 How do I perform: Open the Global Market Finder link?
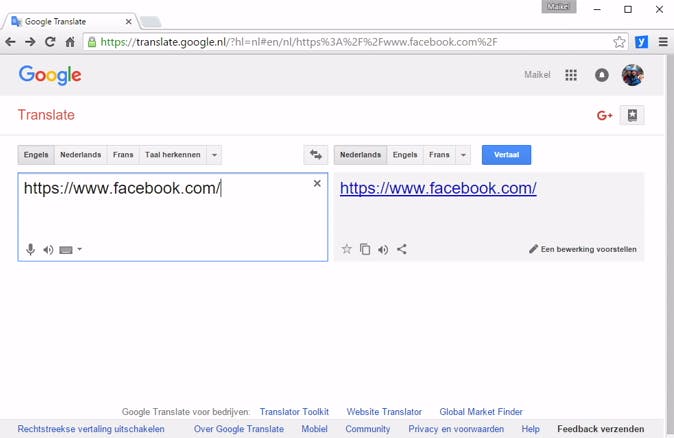pos(481,412)
